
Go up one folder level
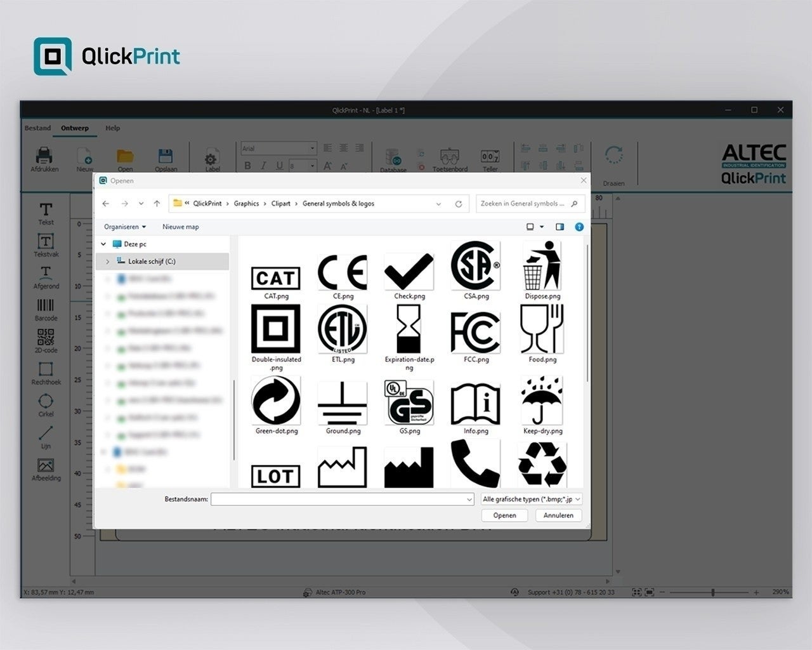157,204
